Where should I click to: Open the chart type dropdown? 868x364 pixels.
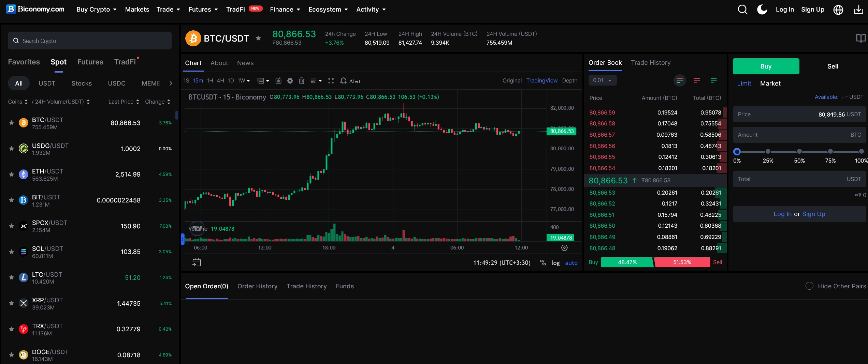pos(263,81)
